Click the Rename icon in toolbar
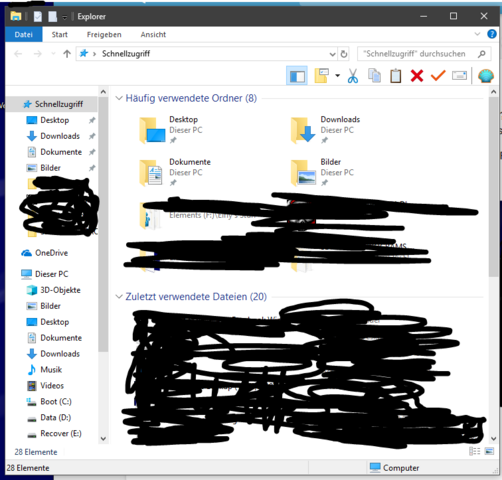 [x=459, y=76]
